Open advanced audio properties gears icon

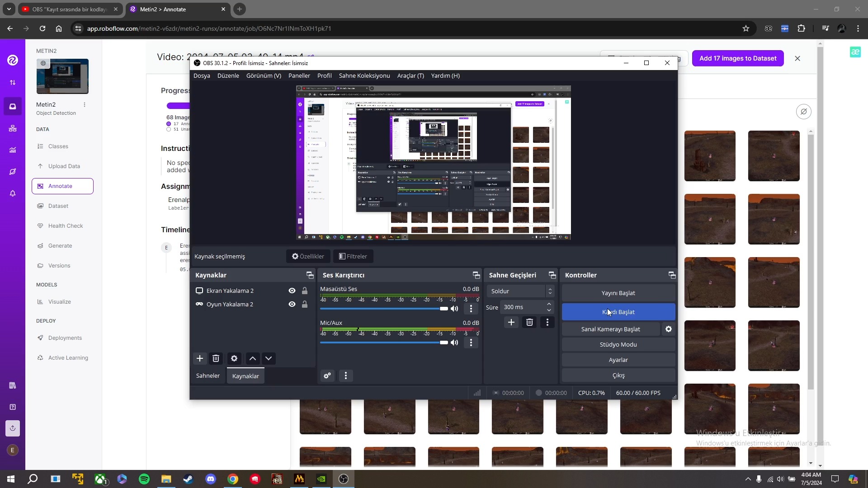tap(327, 375)
